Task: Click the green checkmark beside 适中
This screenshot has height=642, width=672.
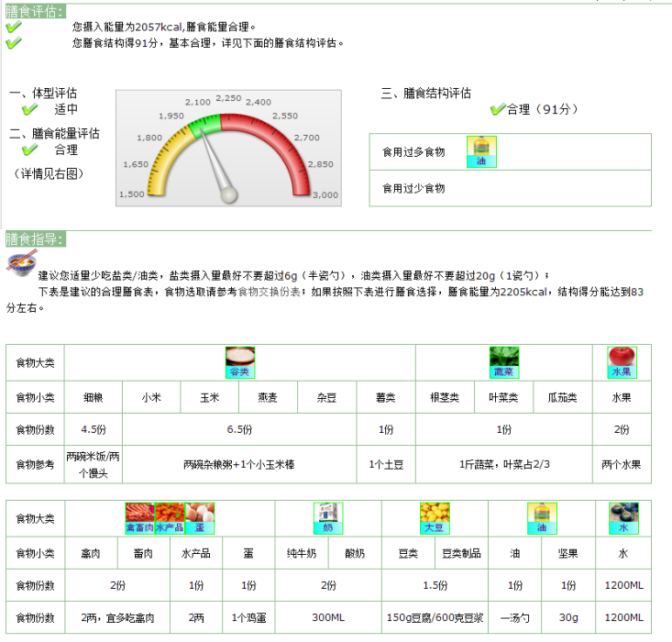Action: [x=29, y=110]
